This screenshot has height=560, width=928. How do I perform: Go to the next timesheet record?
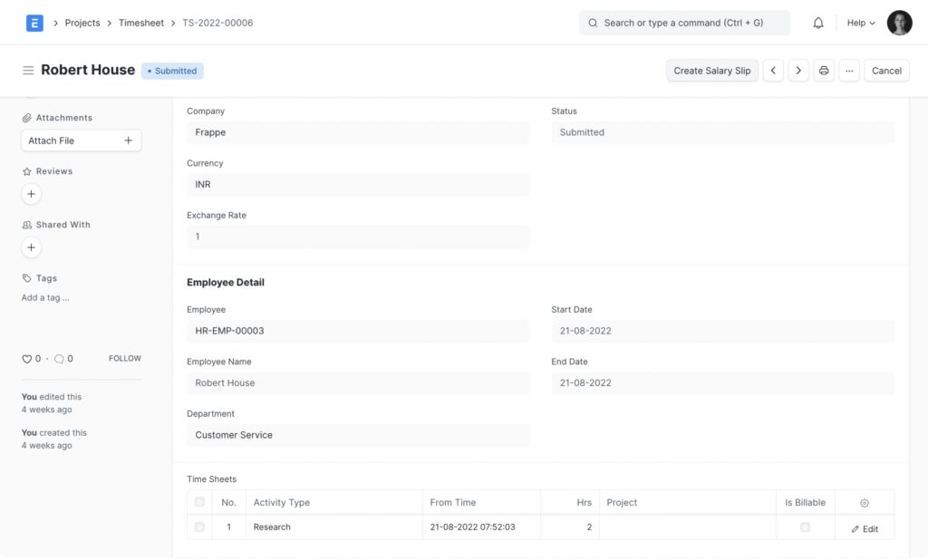pos(798,71)
